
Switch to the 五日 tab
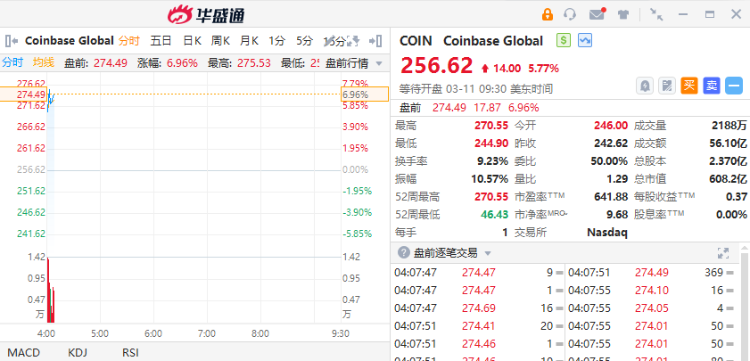pos(161,41)
